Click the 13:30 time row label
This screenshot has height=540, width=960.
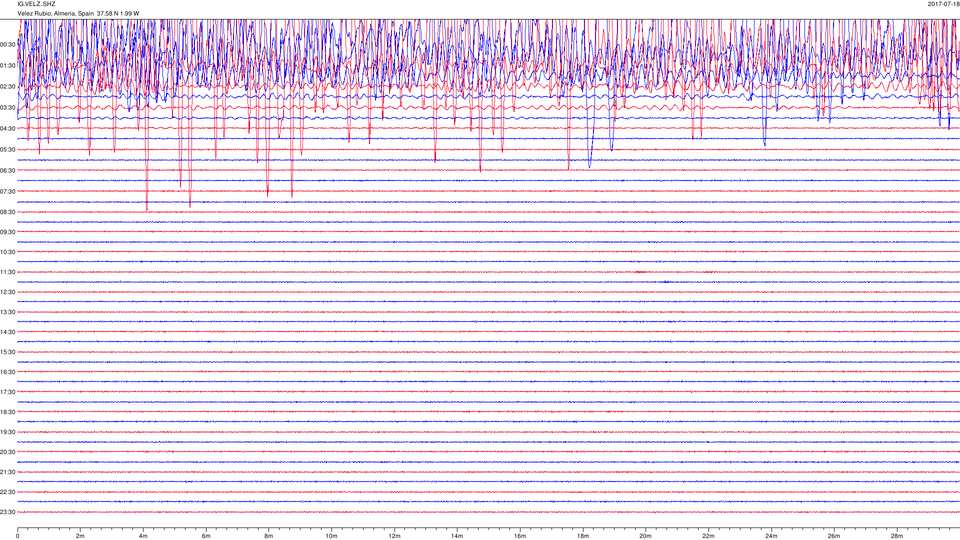[7, 312]
